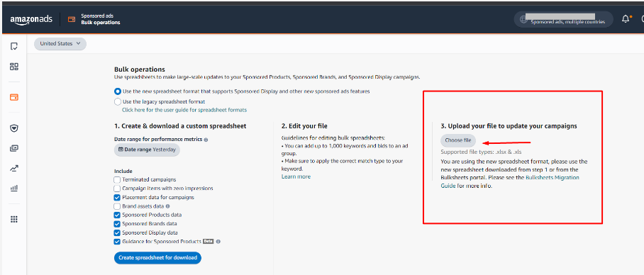Click the Bulk operations page heading
This screenshot has width=644, height=275.
[140, 69]
